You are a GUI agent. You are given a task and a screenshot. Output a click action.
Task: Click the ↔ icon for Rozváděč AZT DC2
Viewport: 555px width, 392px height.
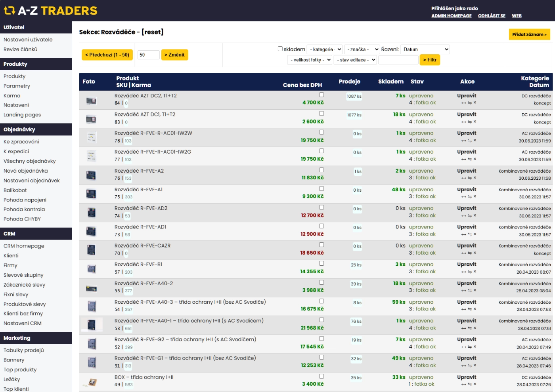click(x=463, y=103)
